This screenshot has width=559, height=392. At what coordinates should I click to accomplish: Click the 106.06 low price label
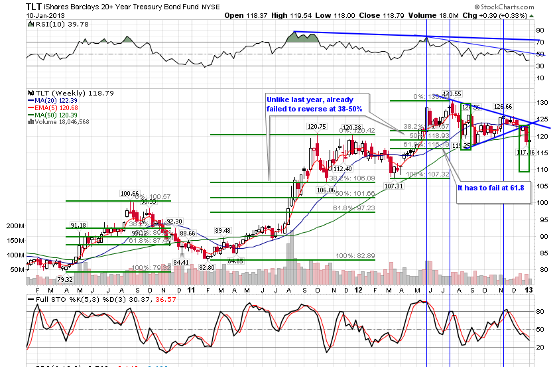tap(326, 190)
